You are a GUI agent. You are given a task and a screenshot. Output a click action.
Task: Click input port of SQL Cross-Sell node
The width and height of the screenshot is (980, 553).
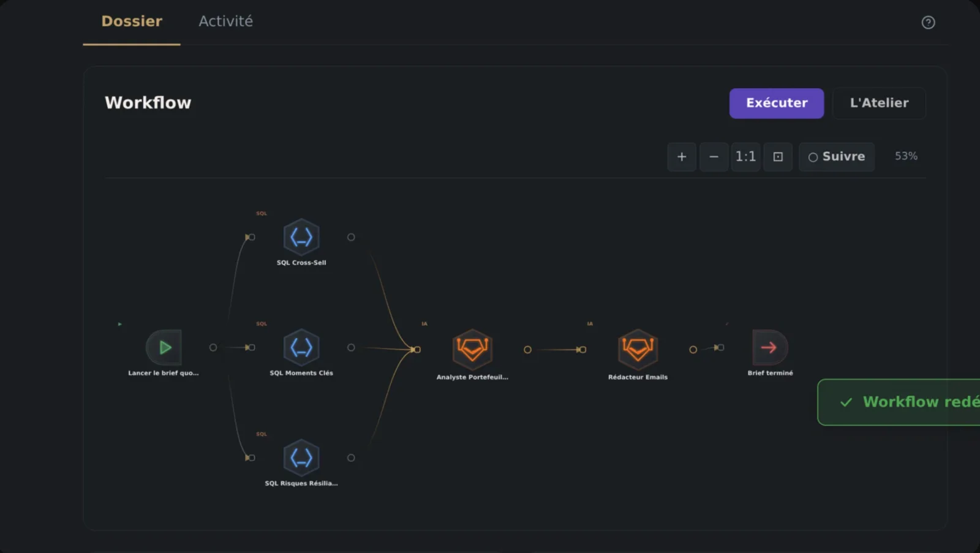point(251,237)
